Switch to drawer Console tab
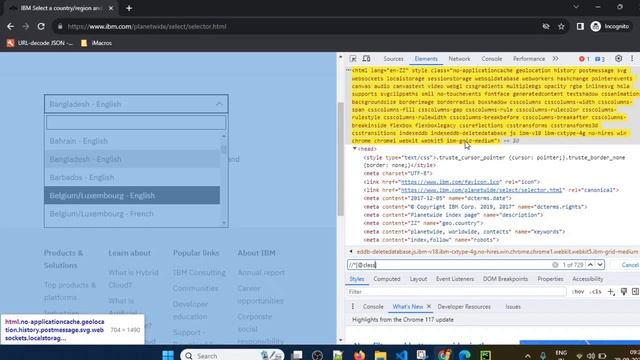This screenshot has width=640, height=360. (373, 307)
